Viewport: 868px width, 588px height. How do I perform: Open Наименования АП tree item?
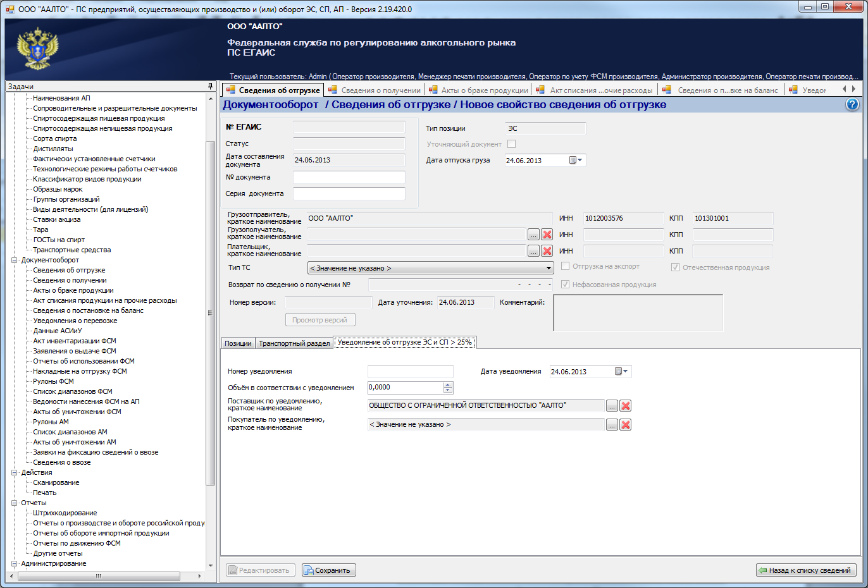tap(61, 98)
